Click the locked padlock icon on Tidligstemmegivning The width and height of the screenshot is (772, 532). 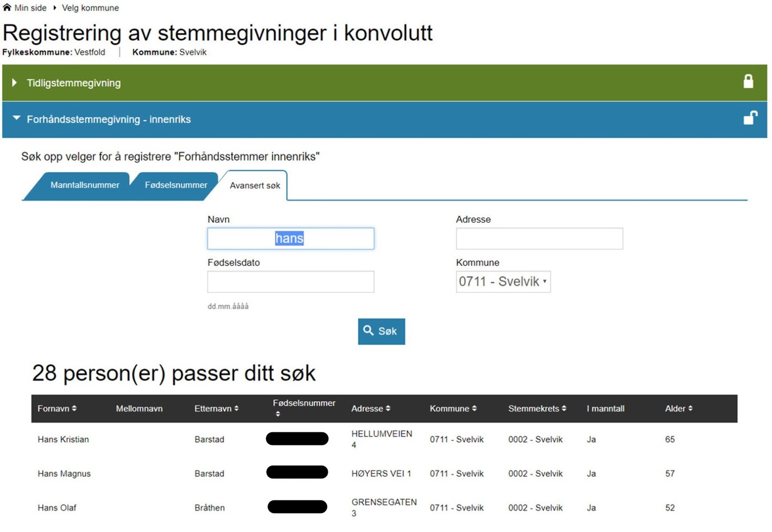tap(748, 82)
